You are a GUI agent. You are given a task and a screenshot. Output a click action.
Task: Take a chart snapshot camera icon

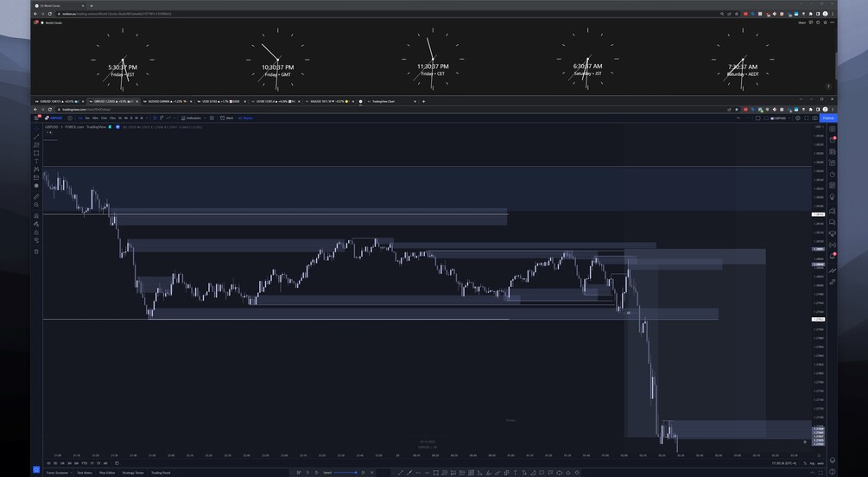click(814, 118)
